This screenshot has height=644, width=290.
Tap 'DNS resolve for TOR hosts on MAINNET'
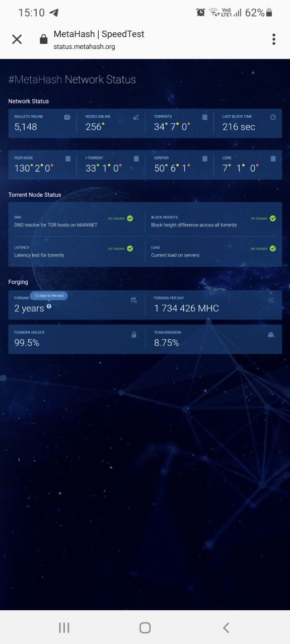56,225
